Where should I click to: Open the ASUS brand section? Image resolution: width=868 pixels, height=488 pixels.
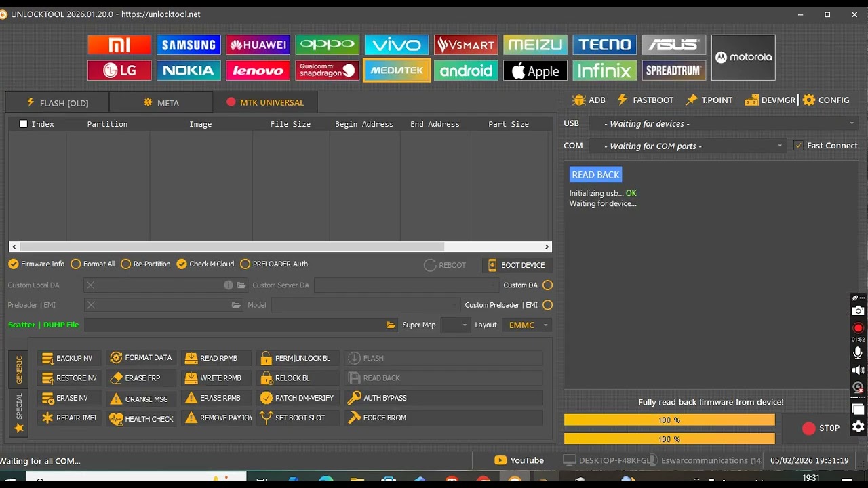click(674, 45)
